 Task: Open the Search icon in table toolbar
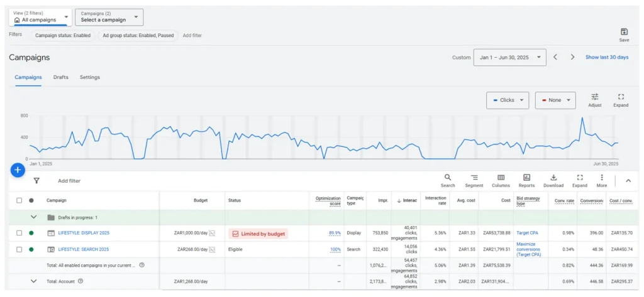tap(448, 178)
